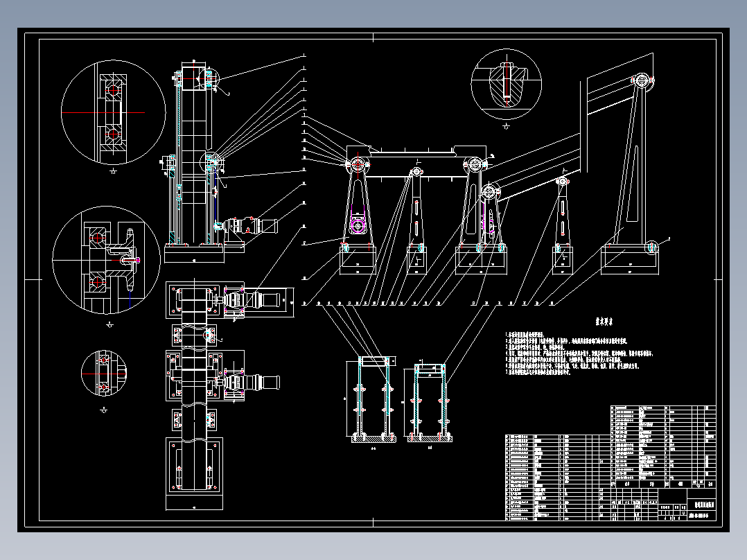Select the foundation block under tall end frame
This screenshot has width=747, height=560.
(630, 260)
